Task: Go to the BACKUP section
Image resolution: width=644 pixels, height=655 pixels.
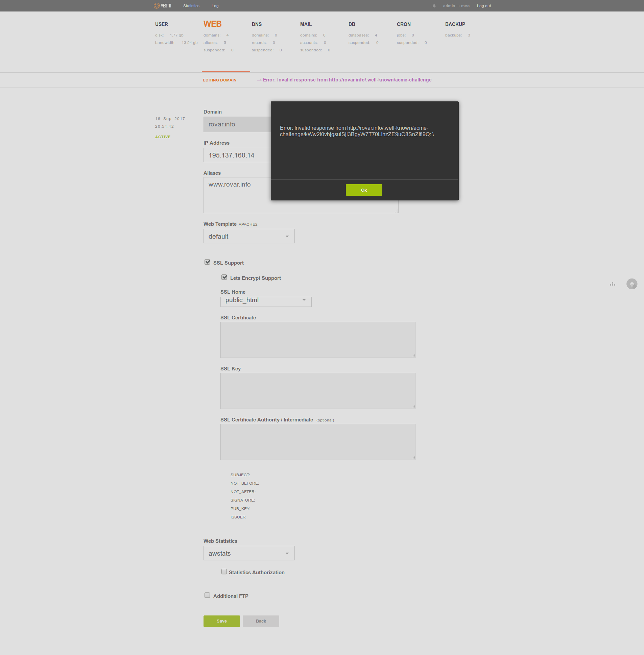Action: [x=455, y=24]
